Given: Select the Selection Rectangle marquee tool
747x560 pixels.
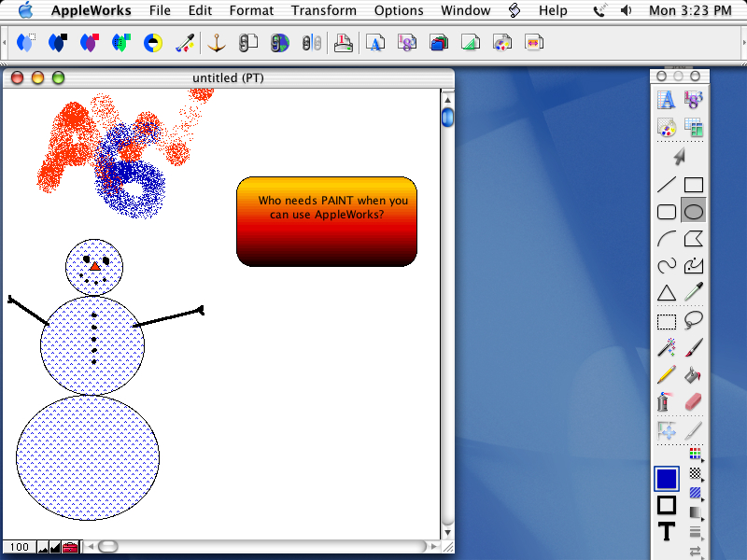Looking at the screenshot, I should pyautogui.click(x=667, y=321).
